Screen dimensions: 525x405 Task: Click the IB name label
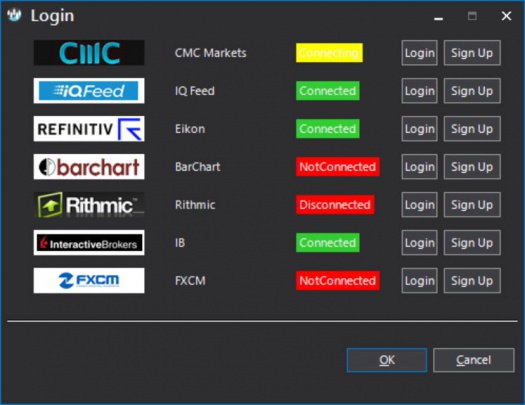pyautogui.click(x=180, y=243)
